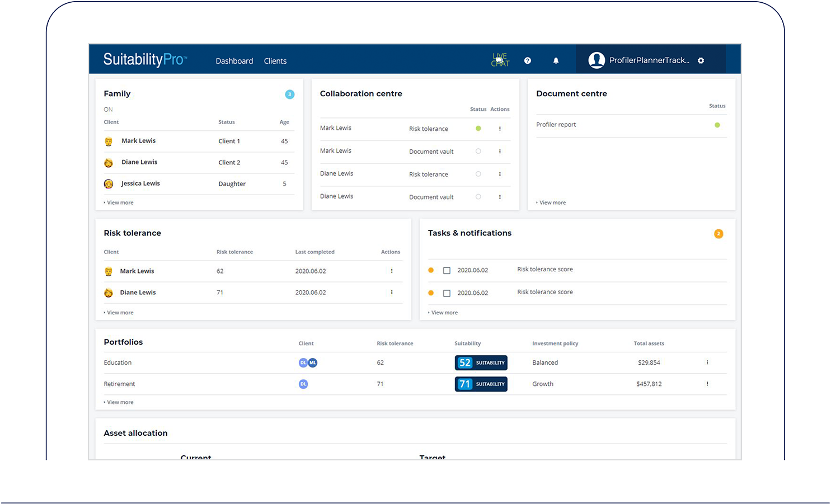Image resolution: width=831 pixels, height=504 pixels.
Task: Check the first Risk tolerance score task
Action: (x=447, y=270)
